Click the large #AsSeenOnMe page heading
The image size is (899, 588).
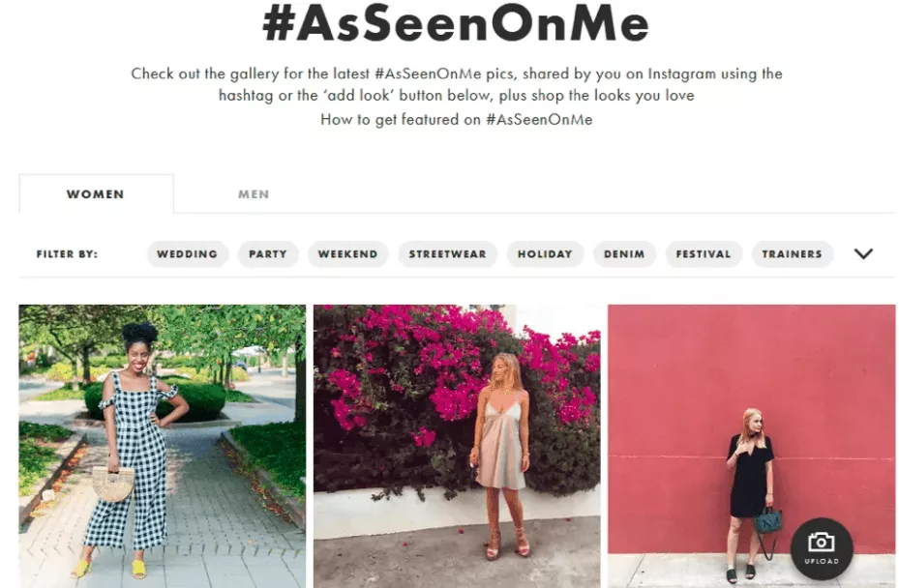[x=456, y=26]
